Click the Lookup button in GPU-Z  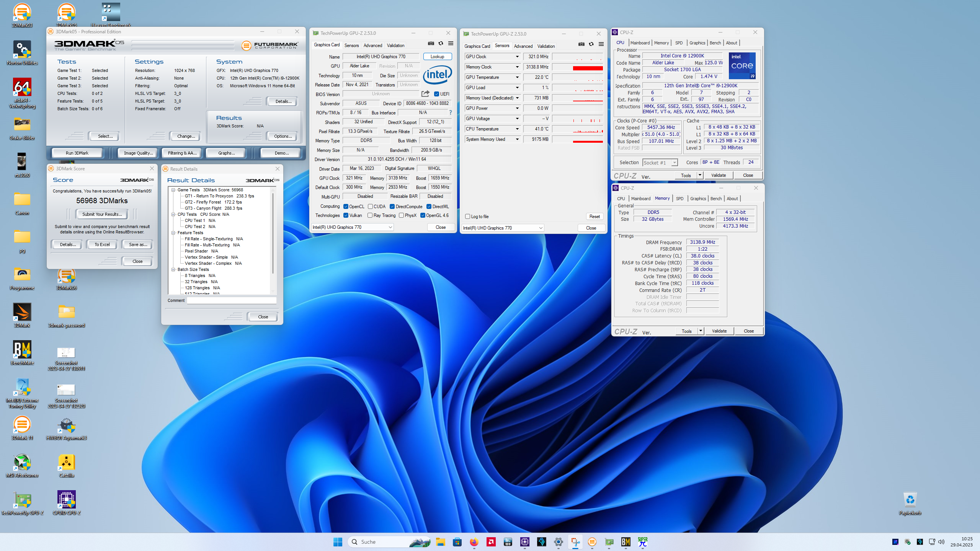click(437, 57)
